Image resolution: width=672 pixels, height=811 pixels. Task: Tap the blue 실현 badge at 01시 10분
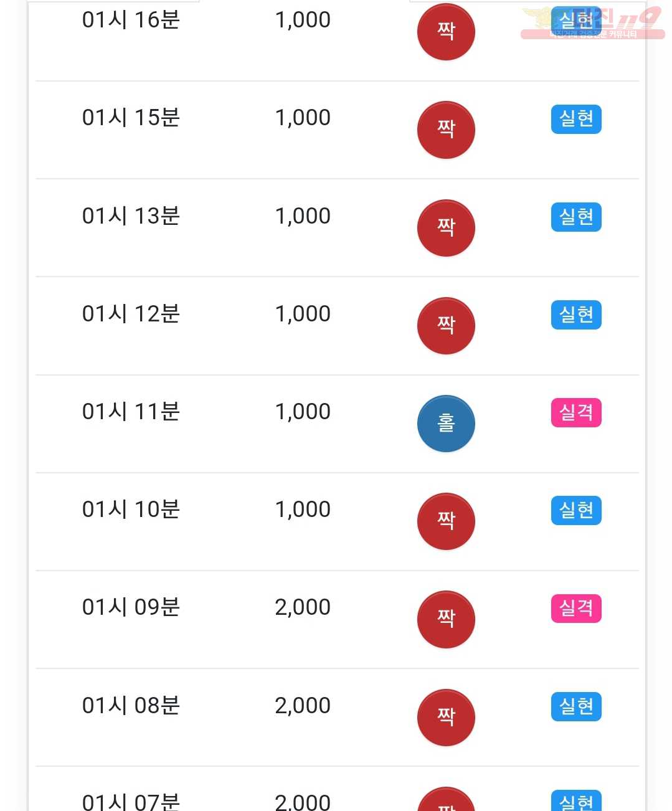(x=576, y=510)
